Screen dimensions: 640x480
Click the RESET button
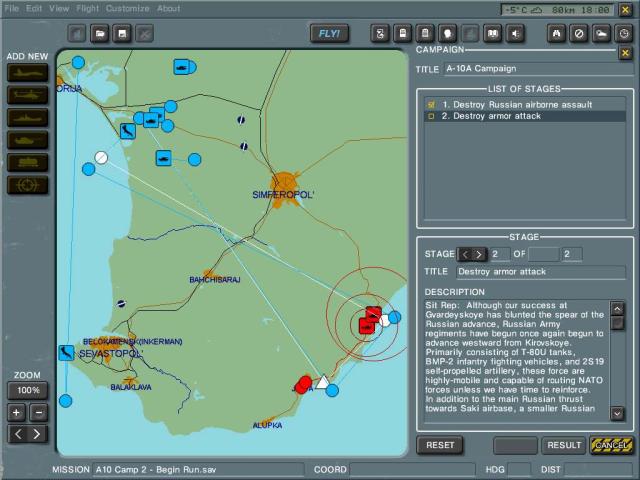tap(440, 445)
